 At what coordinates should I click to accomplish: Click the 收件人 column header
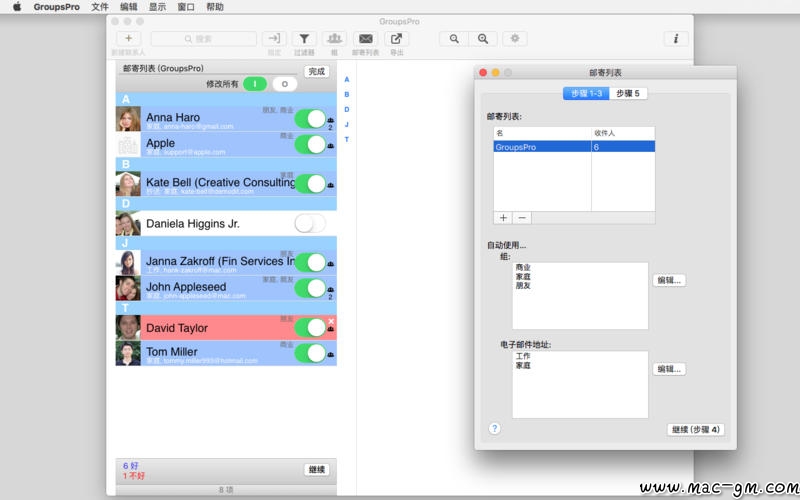[x=623, y=133]
